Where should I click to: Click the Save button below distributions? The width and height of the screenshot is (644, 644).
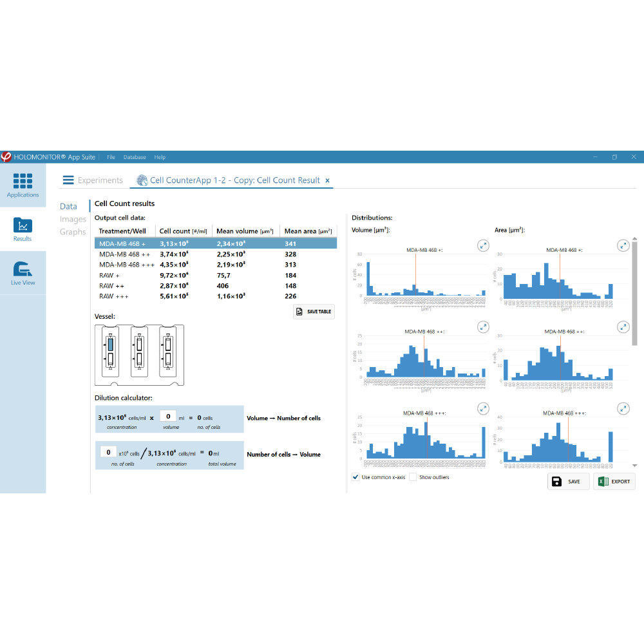pyautogui.click(x=567, y=482)
